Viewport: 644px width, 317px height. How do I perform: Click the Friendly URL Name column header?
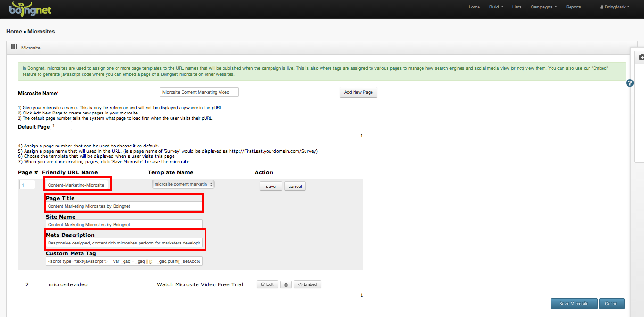(70, 172)
